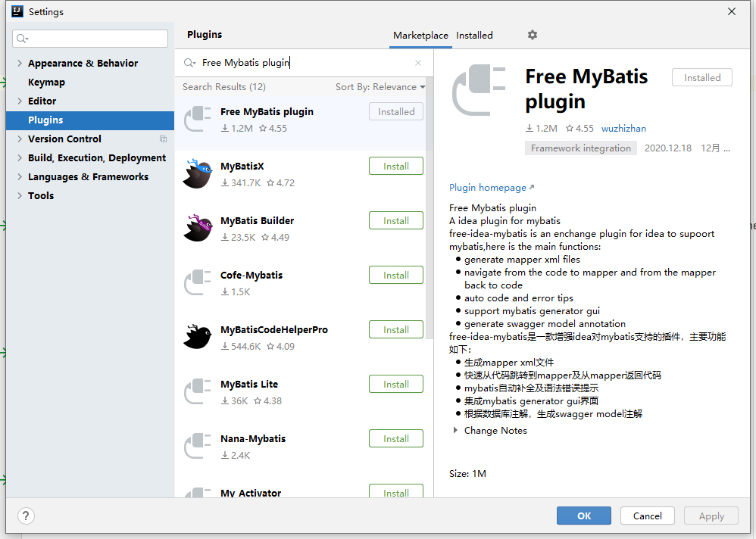Image resolution: width=756 pixels, height=539 pixels.
Task: Click the large plugin logo in details
Action: pyautogui.click(x=479, y=90)
